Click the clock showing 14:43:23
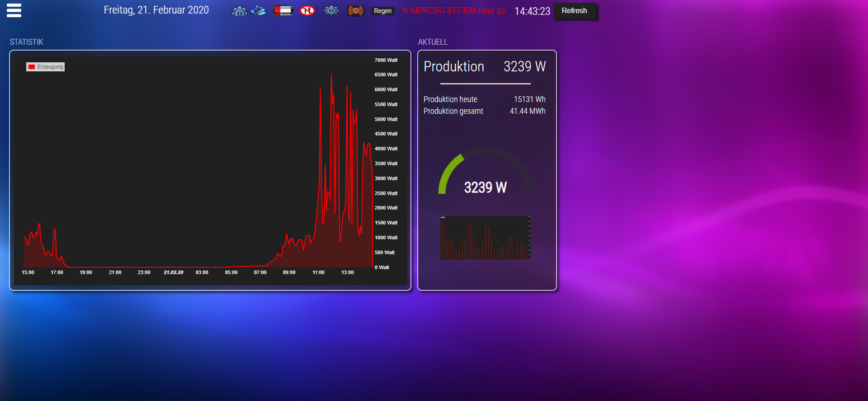This screenshot has height=401, width=868. pos(532,11)
